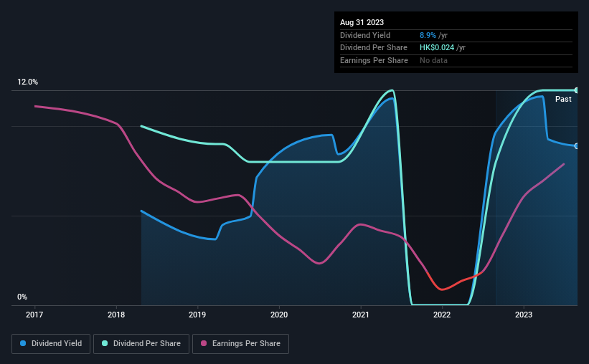Image resolution: width=589 pixels, height=364 pixels.
Task: Click the HK$0.024 Dividend Per Share value
Action: click(x=437, y=48)
